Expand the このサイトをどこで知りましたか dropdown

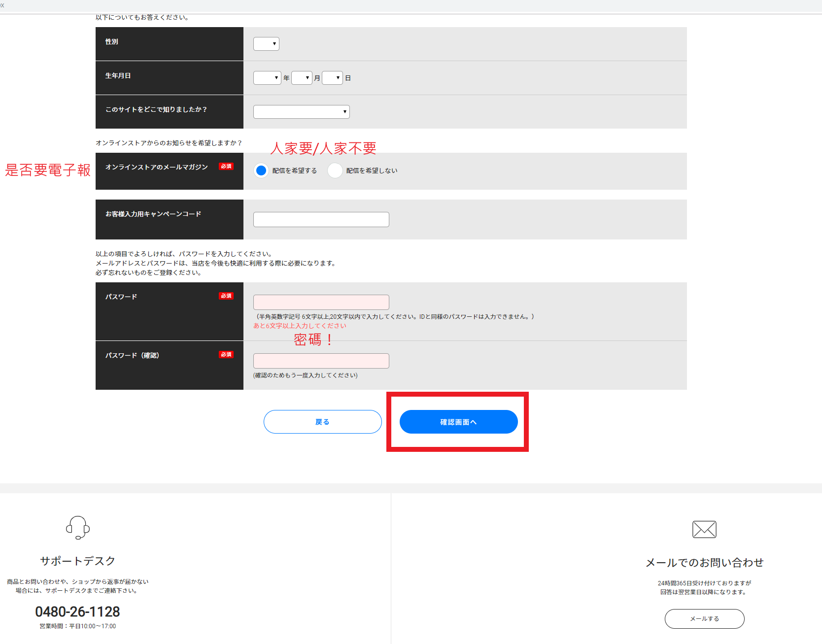coord(301,112)
